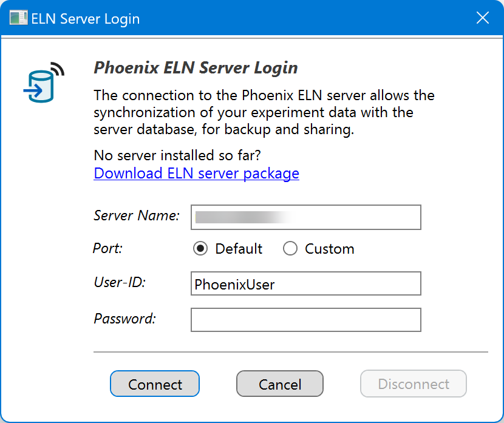
Task: Click the ELN app icon in title bar
Action: (18, 18)
